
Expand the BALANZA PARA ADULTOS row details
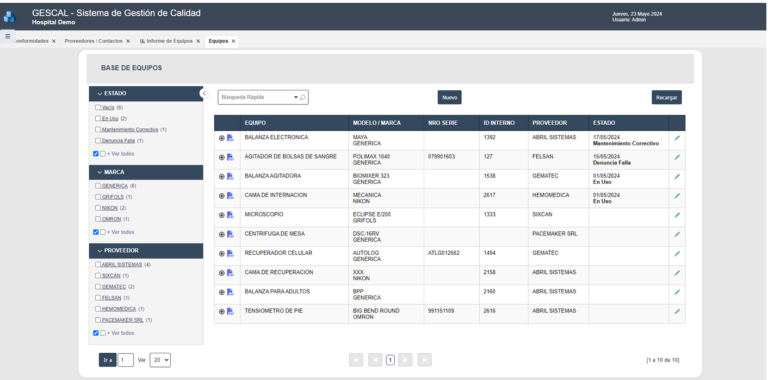[221, 292]
